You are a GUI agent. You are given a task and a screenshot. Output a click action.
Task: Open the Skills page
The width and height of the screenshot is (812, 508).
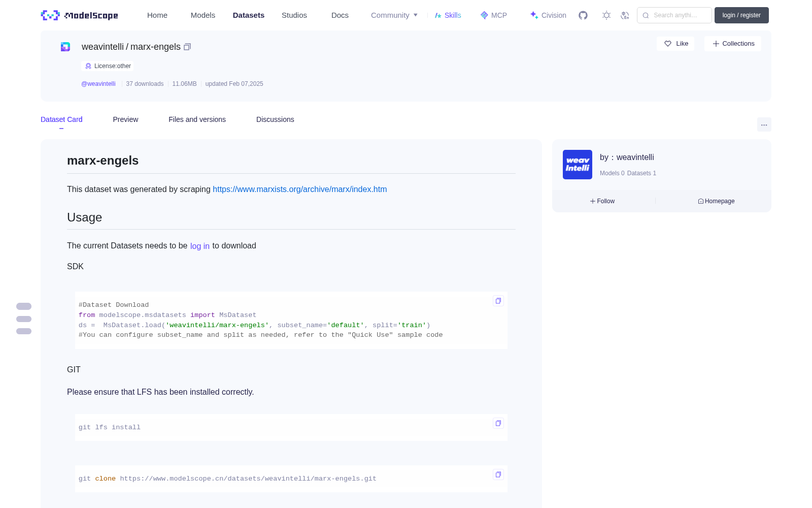pyautogui.click(x=448, y=15)
